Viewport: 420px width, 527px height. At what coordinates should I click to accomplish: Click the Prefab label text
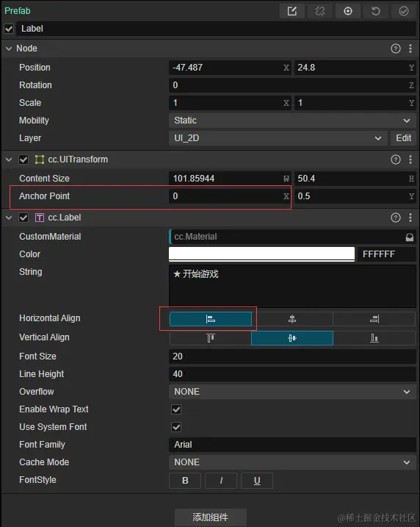[x=18, y=11]
